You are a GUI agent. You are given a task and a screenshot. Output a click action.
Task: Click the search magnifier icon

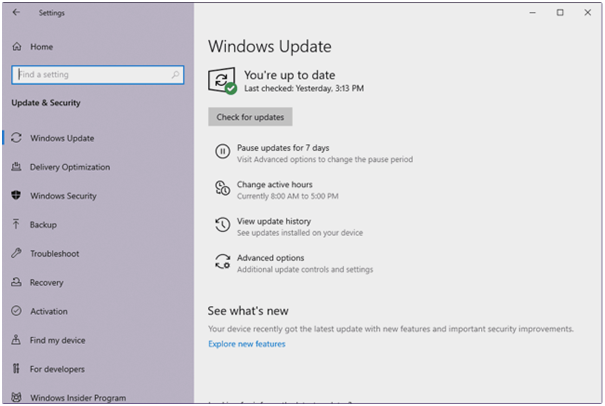pyautogui.click(x=175, y=74)
